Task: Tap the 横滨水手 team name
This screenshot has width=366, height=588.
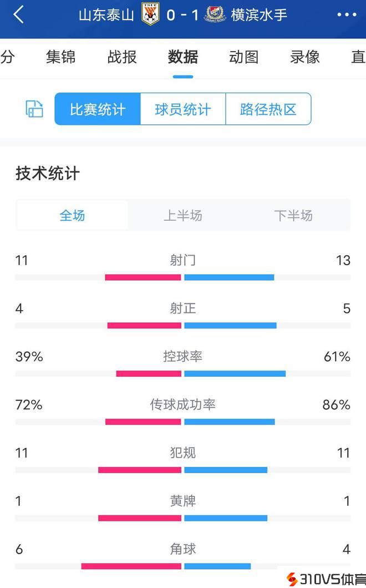Action: click(259, 14)
